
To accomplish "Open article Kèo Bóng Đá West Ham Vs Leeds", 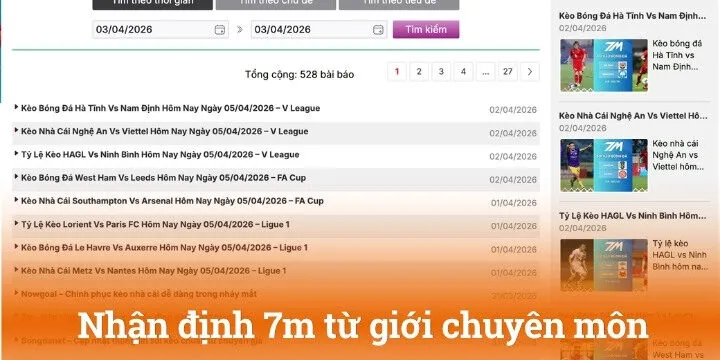I will (163, 178).
